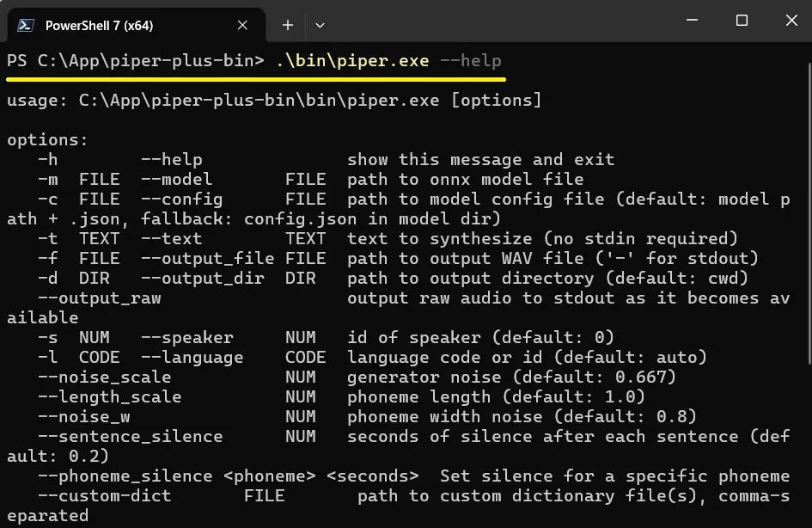Screen dimensions: 812x528
Task: Minimize the terminal window
Action: pyautogui.click(x=692, y=21)
